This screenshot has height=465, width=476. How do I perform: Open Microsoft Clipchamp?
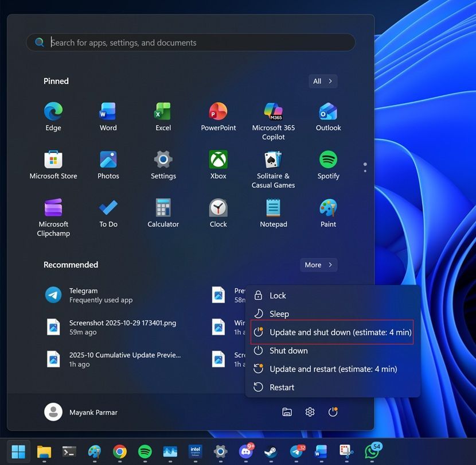click(53, 207)
